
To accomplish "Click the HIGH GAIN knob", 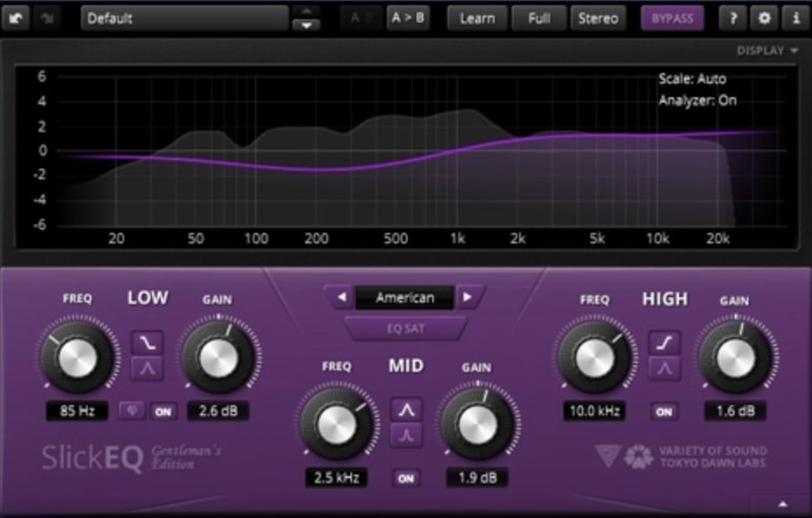I will tap(735, 358).
